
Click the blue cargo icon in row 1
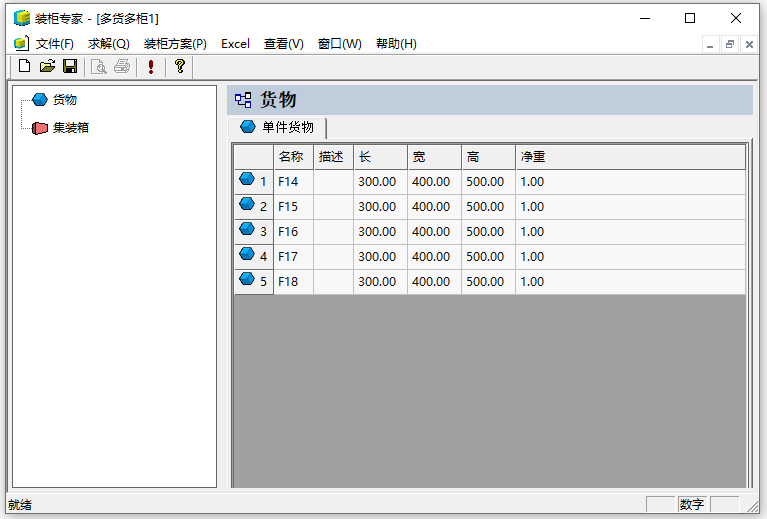tap(247, 179)
